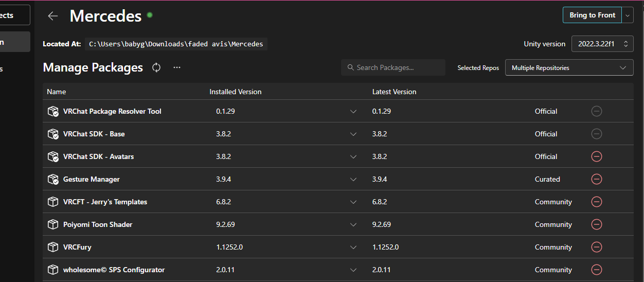Refresh packages with the circular arrows icon
644x282 pixels.
coord(156,67)
